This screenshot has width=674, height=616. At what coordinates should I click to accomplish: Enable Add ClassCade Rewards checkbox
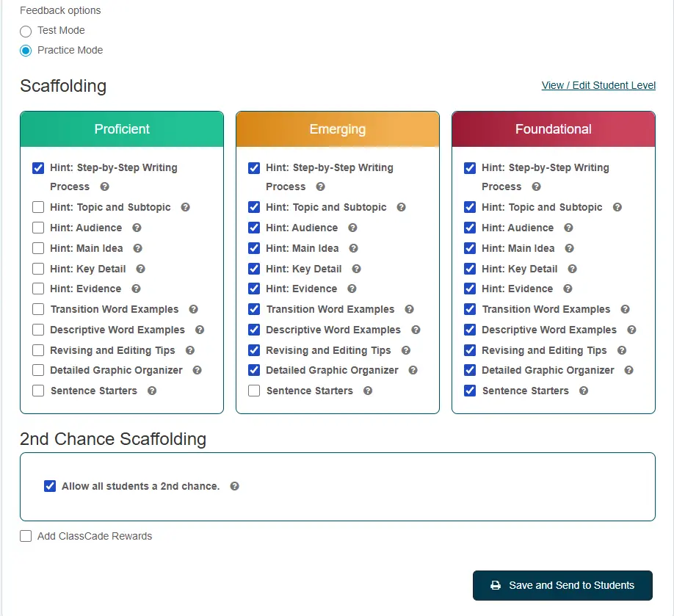coord(26,536)
